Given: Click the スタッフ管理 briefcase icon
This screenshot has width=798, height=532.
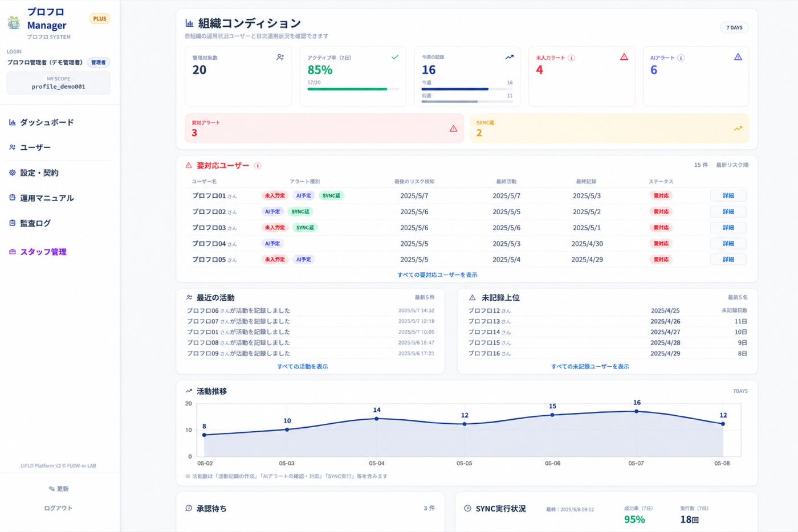Looking at the screenshot, I should click(12, 251).
